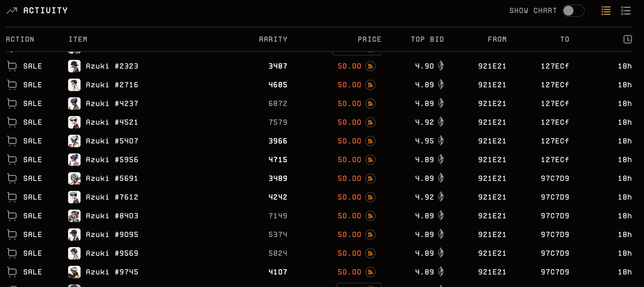Click the ETH icon in Azuki #2323 row
644x287 pixels.
[x=441, y=66]
